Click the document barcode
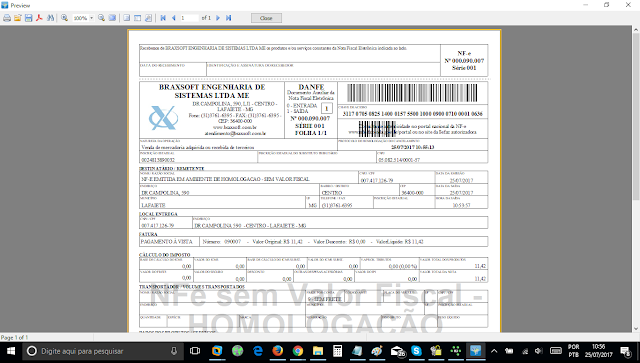Viewport: 640px width, 363px height. (412, 93)
